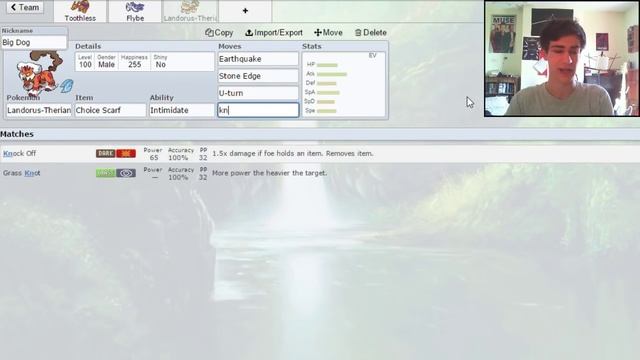Click the Knock Off description text

click(x=293, y=153)
